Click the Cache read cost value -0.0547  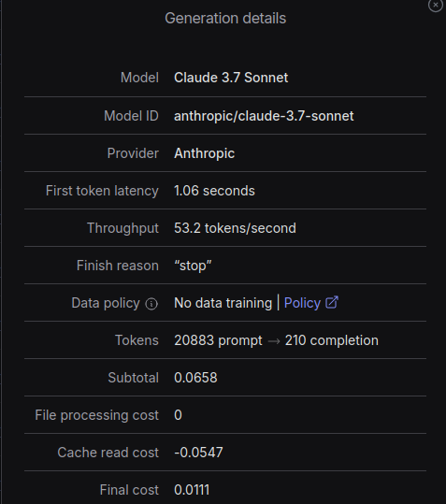click(x=198, y=453)
